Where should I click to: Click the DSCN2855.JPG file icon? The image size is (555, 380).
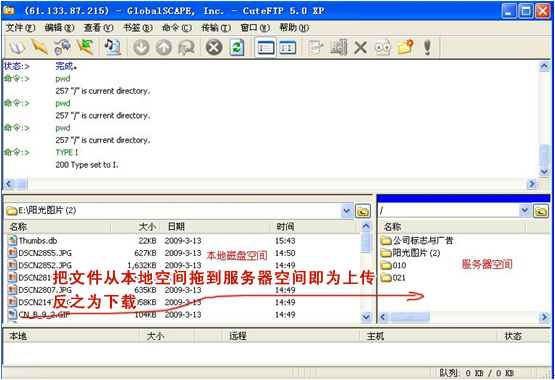coord(12,253)
